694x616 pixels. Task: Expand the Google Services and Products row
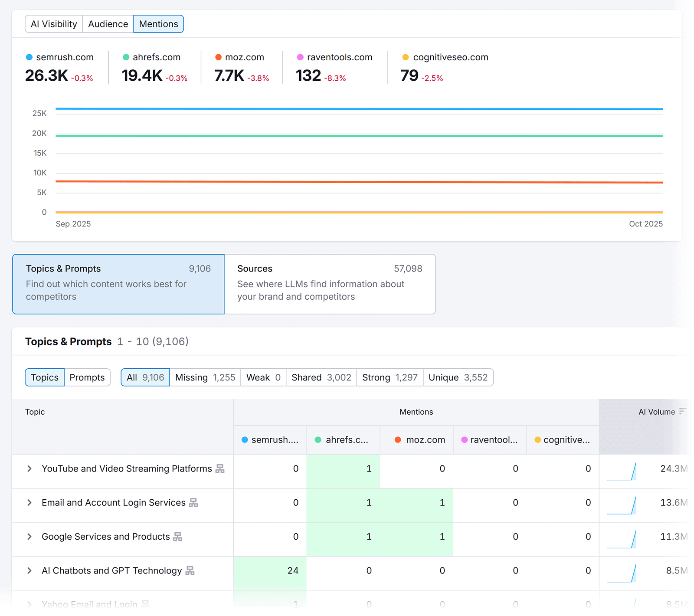pyautogui.click(x=29, y=537)
